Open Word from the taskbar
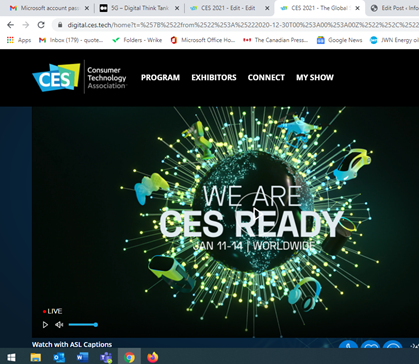Image resolution: width=419 pixels, height=364 pixels. tap(82, 357)
